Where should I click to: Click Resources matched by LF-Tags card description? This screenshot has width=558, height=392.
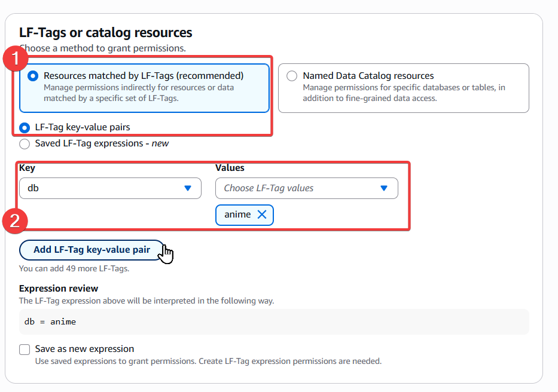point(138,93)
